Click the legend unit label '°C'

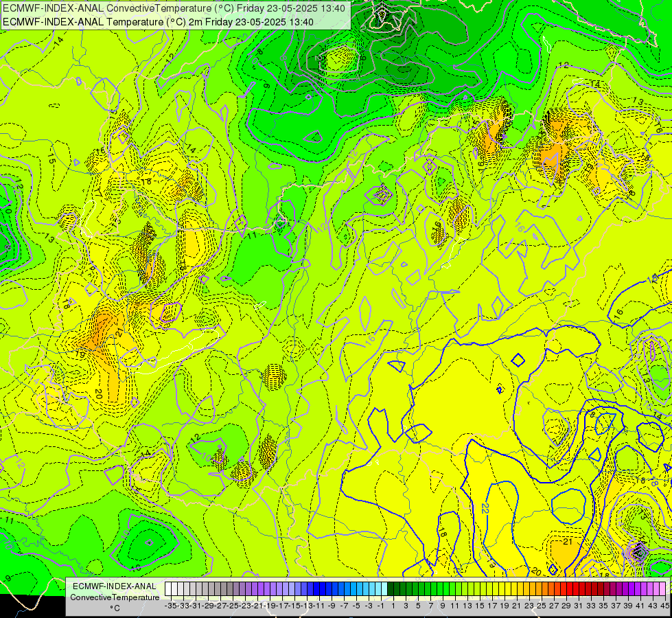115,608
